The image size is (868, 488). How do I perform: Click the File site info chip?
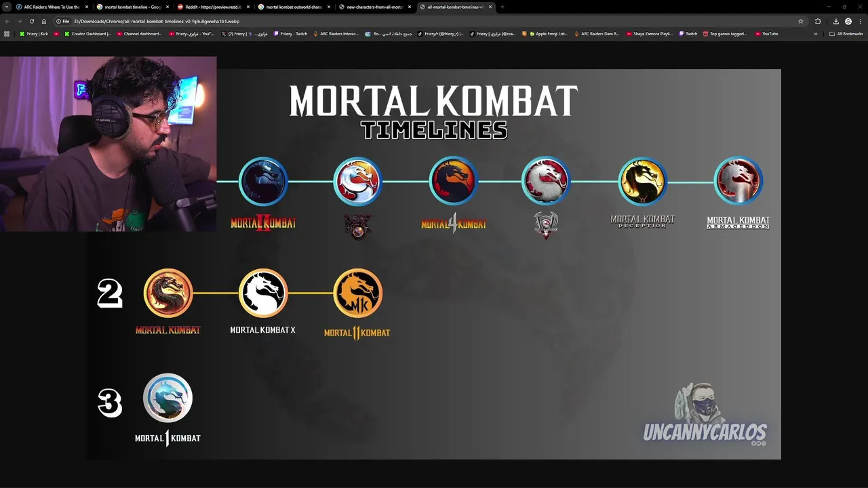tap(63, 21)
